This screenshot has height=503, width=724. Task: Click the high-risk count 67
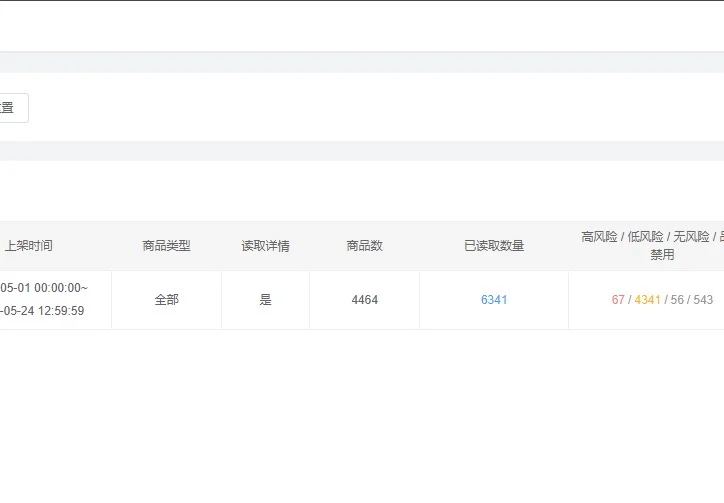pyautogui.click(x=618, y=300)
